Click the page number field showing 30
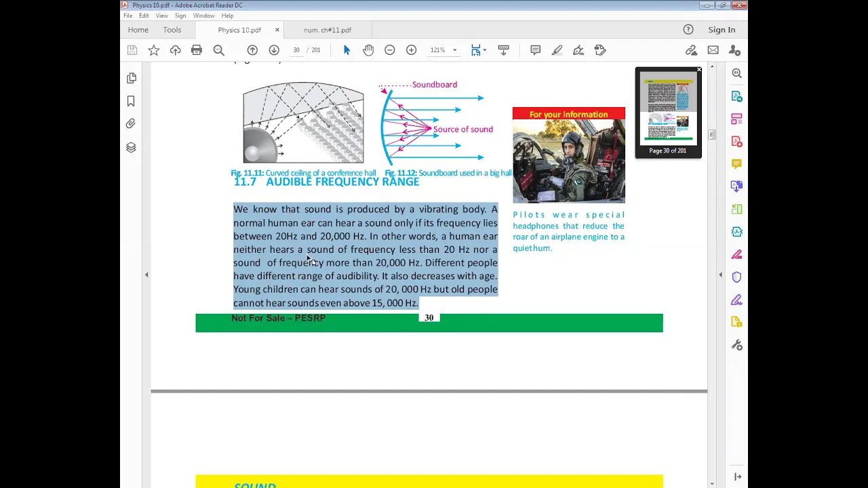 point(296,50)
